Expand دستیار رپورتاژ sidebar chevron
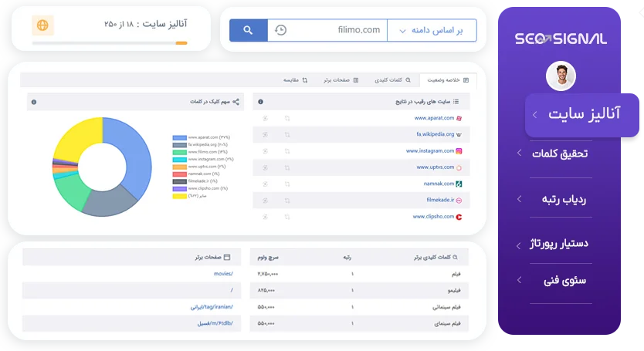The width and height of the screenshot is (644, 351). 518,245
